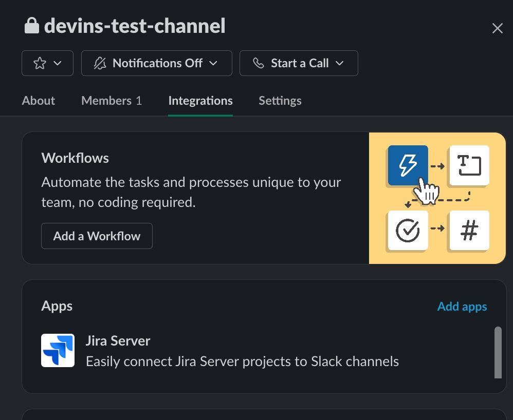Go to the Settings tab

(280, 101)
